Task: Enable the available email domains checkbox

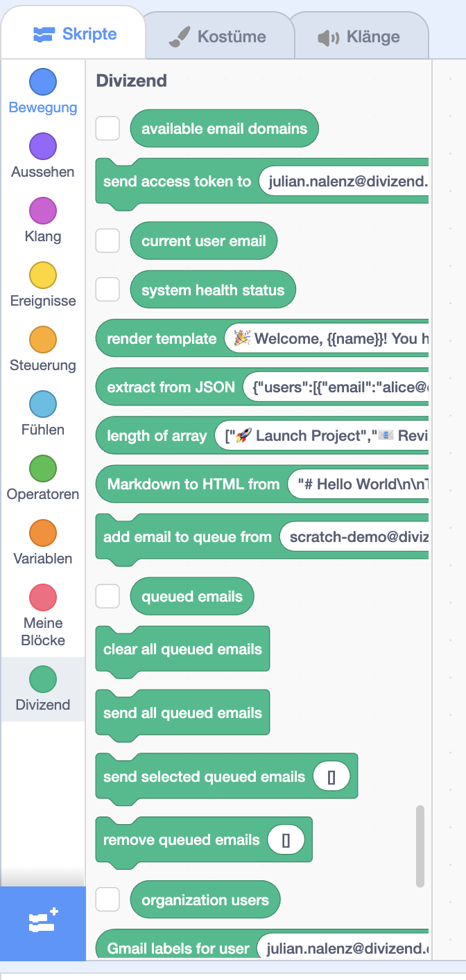Action: tap(107, 128)
